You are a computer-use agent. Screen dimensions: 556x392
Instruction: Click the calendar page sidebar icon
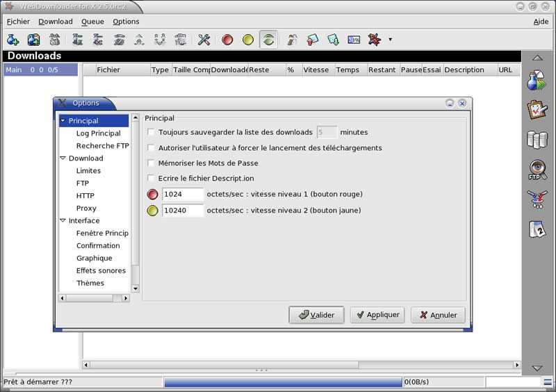[537, 229]
